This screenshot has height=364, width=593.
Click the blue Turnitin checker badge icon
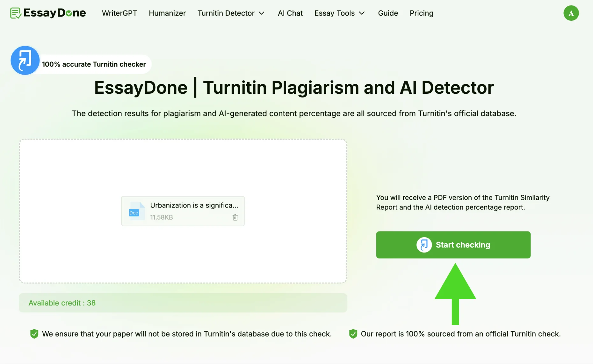coord(25,60)
